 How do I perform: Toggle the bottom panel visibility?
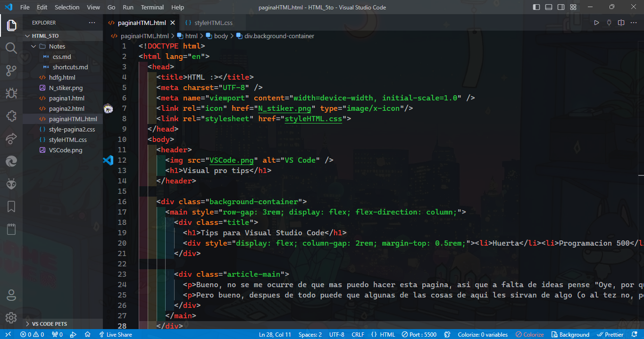click(549, 7)
